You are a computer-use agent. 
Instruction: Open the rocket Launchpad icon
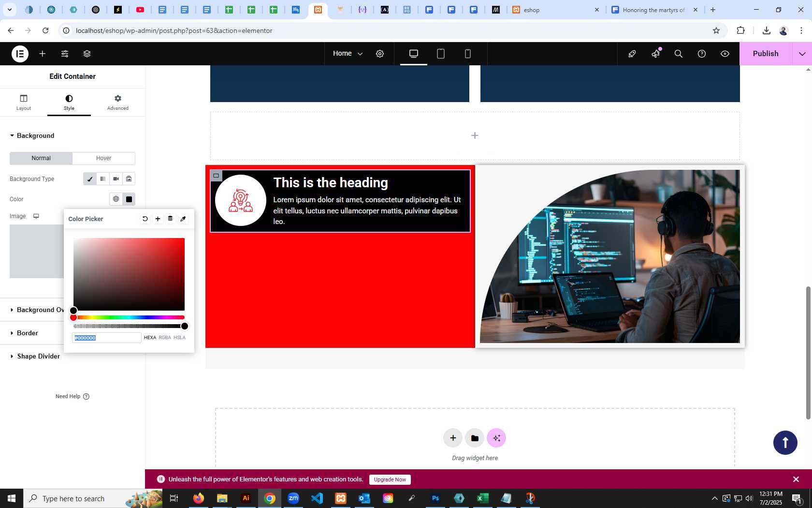[632, 54]
